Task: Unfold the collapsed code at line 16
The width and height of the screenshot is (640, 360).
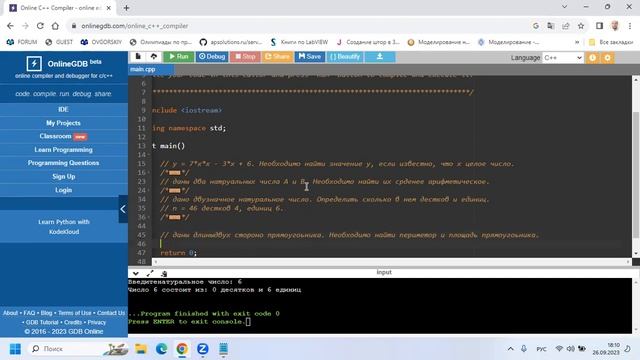Action: click(x=174, y=173)
